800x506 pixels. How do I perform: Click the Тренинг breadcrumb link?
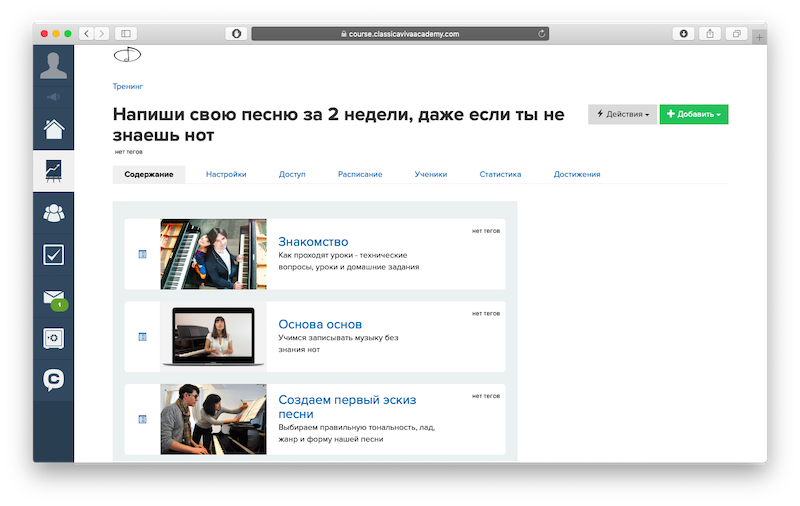click(x=128, y=87)
